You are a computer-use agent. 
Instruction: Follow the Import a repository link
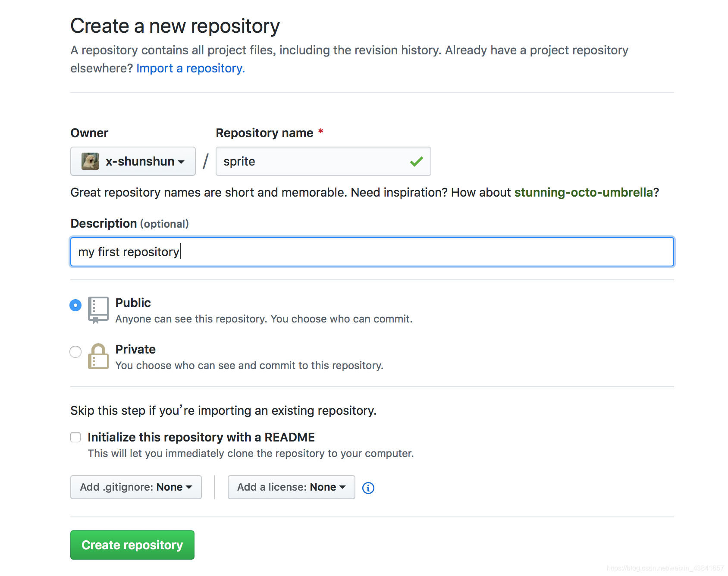point(191,68)
